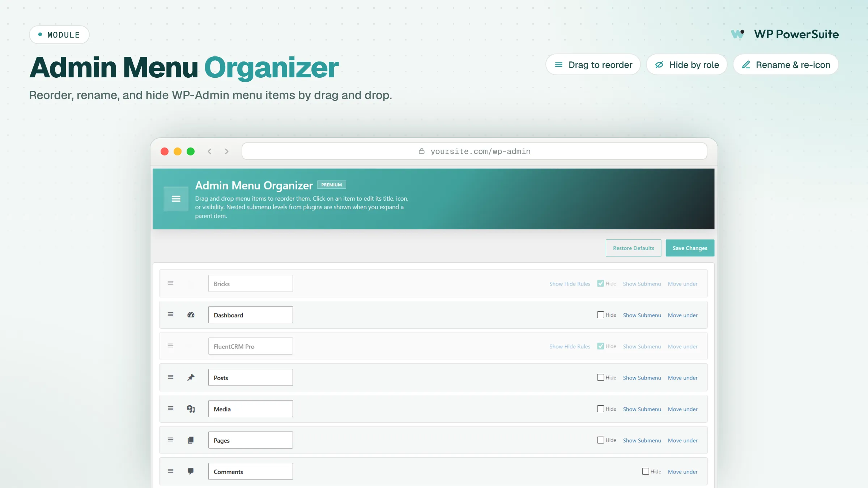Open Show Hide Rules for Bricks
Image resolution: width=868 pixels, height=488 pixels.
pos(570,284)
